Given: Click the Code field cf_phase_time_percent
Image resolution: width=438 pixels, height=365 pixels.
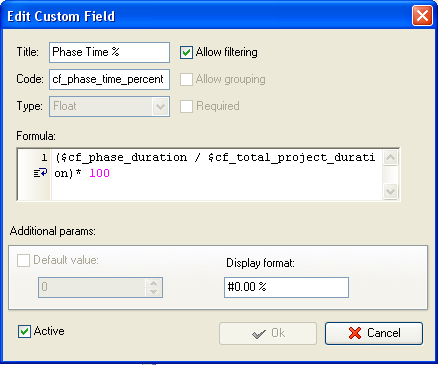Looking at the screenshot, I should pyautogui.click(x=109, y=79).
